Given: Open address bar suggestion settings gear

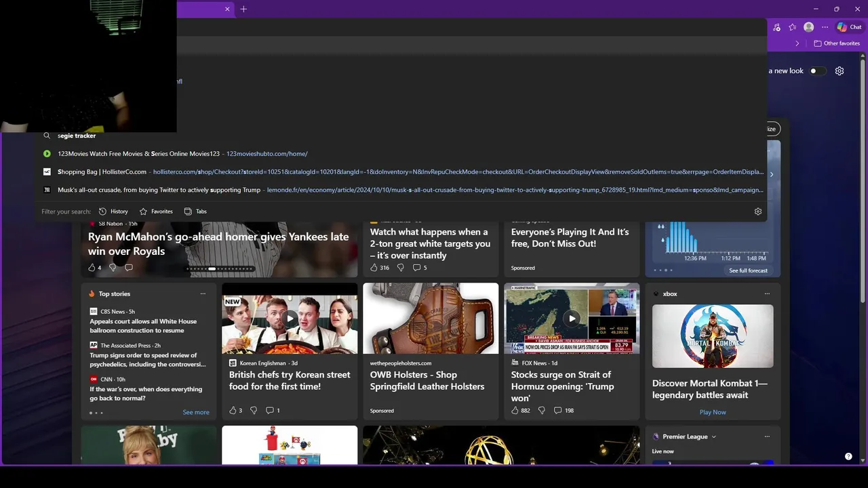Looking at the screenshot, I should (758, 211).
